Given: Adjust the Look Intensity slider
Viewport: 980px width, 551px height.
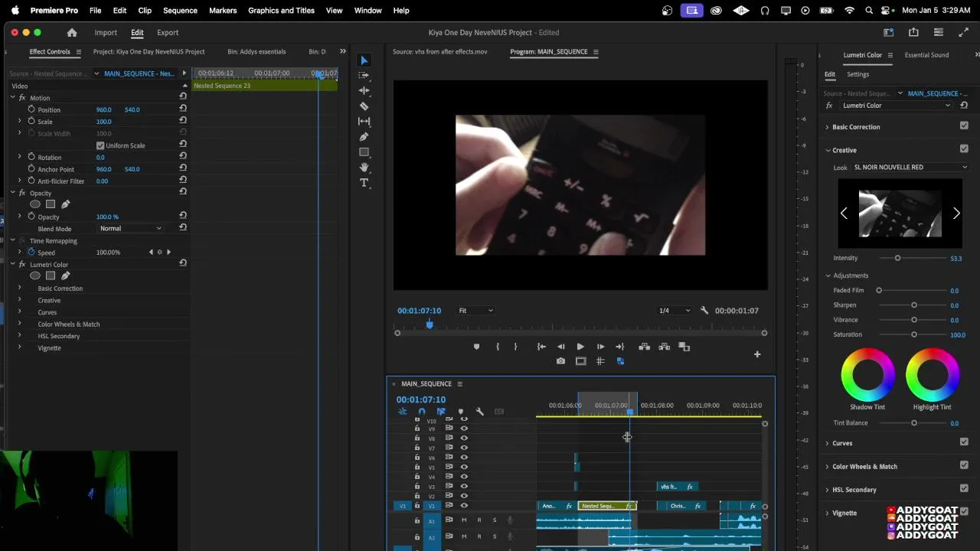Looking at the screenshot, I should 897,258.
